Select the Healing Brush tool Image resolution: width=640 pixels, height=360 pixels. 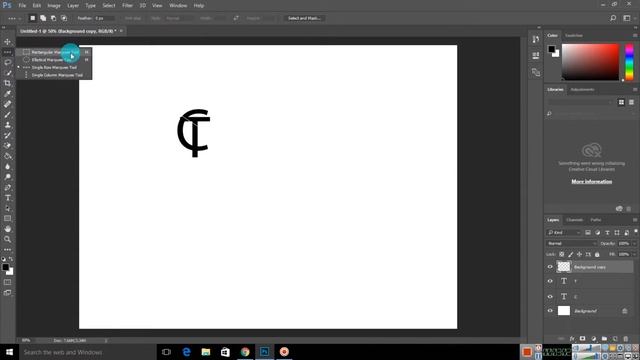pos(7,104)
